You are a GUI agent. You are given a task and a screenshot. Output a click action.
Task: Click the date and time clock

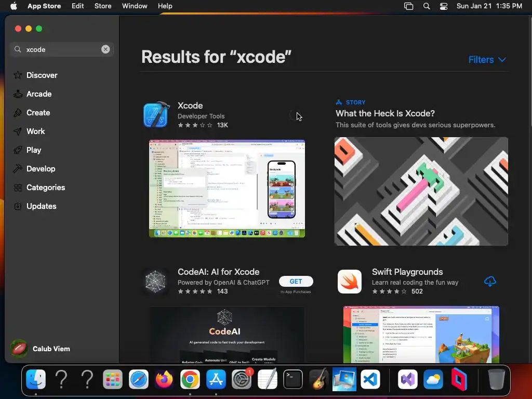point(489,6)
